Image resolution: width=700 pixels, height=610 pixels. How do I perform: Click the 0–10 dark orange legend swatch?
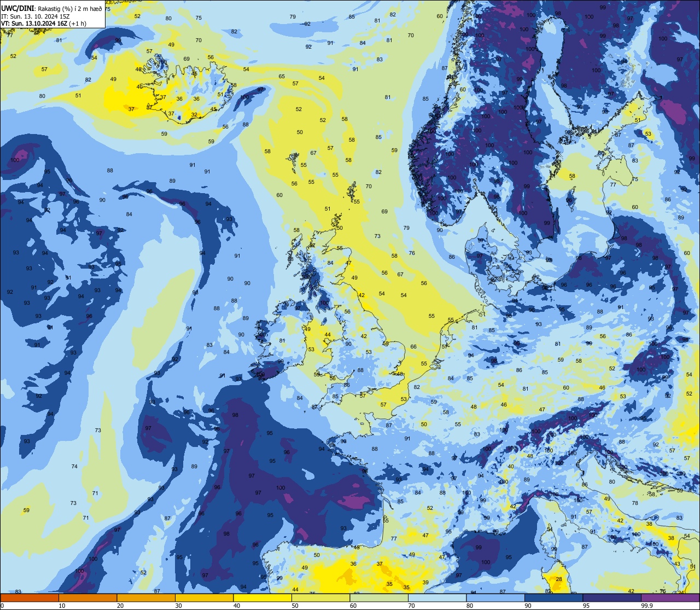(30, 597)
